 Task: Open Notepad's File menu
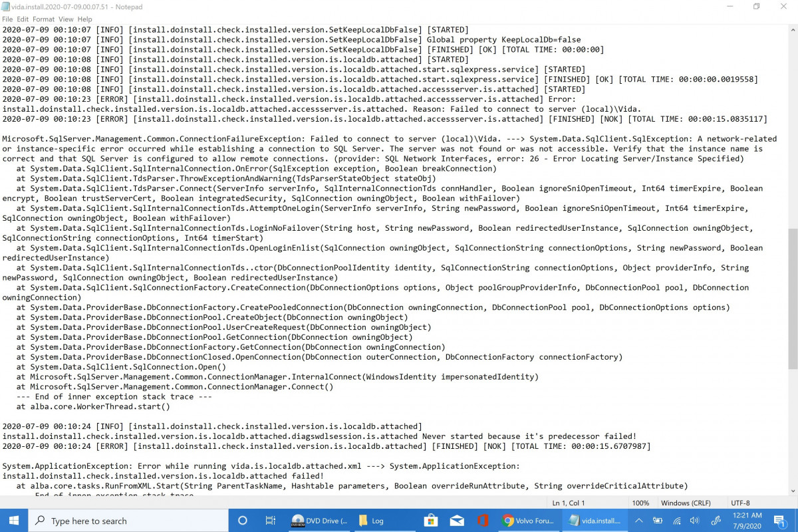[7, 19]
